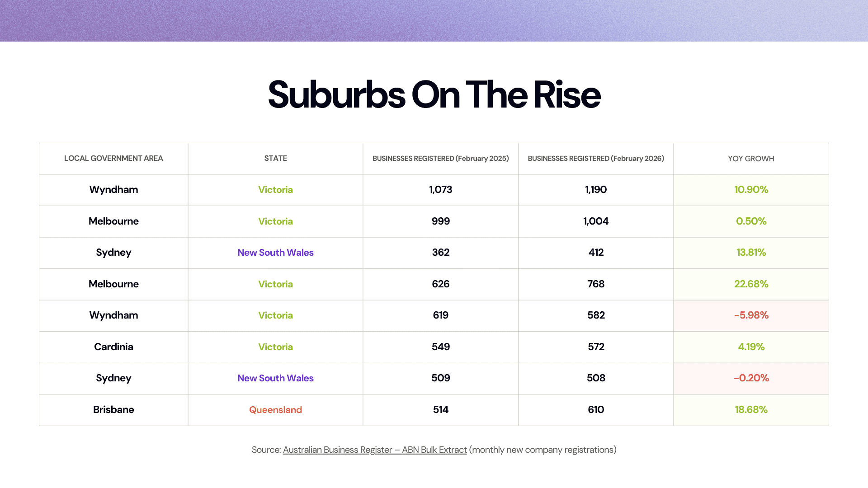The image size is (868, 488).
Task: Select the Local Government Area column header
Action: (x=113, y=159)
